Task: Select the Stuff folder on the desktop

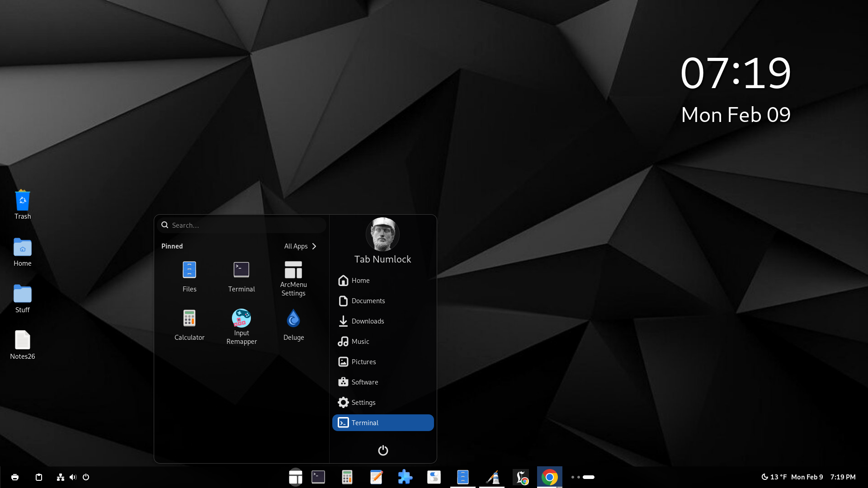Action: coord(23,299)
